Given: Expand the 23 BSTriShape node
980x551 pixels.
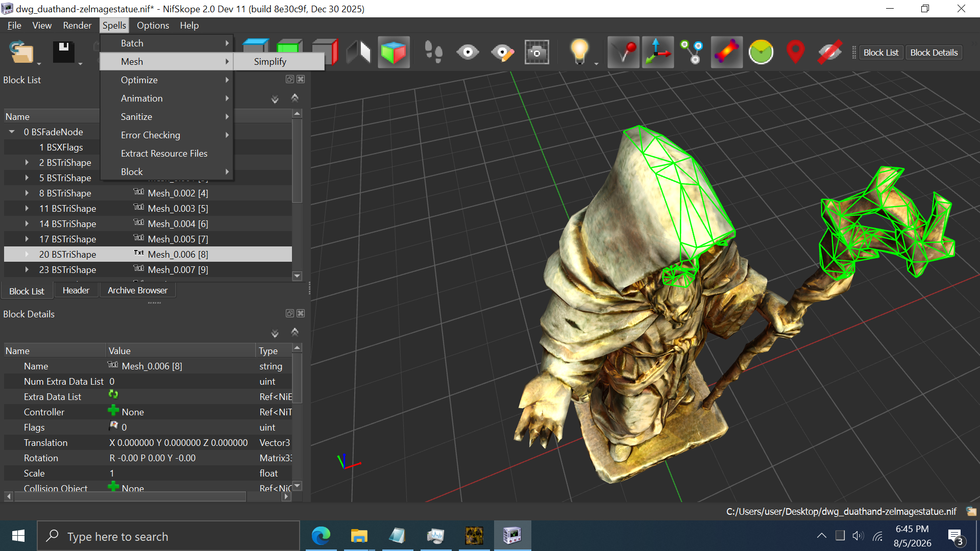Looking at the screenshot, I should pyautogui.click(x=27, y=269).
